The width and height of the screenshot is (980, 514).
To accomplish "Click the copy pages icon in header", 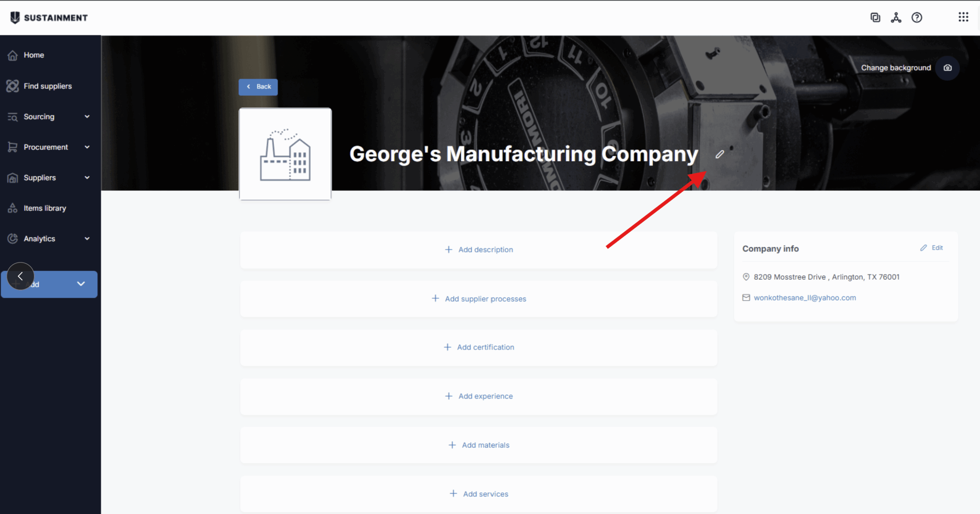I will [875, 18].
